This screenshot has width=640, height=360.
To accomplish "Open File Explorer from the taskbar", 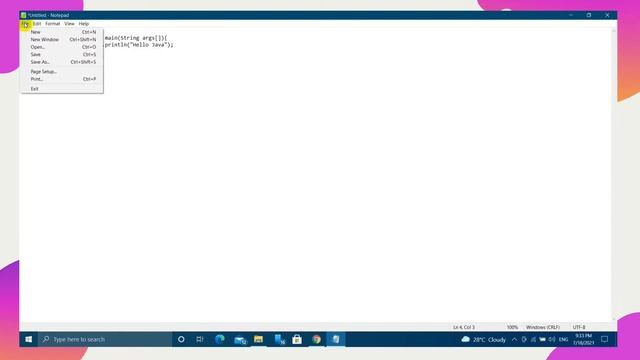I will click(258, 339).
